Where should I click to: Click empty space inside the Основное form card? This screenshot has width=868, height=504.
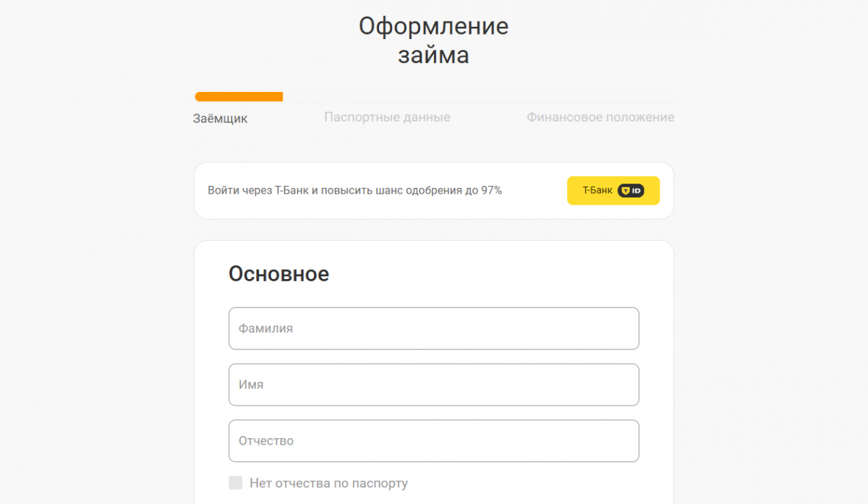(x=506, y=275)
